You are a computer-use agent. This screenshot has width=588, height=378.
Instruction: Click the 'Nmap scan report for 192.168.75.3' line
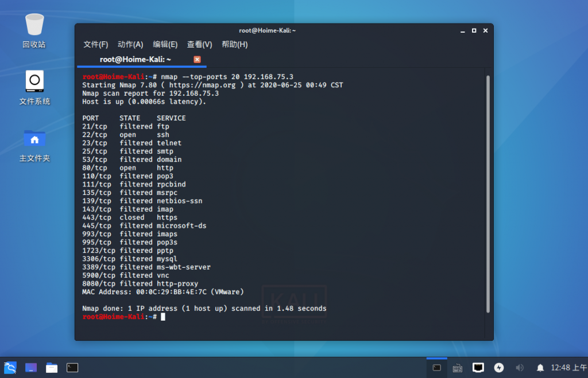(x=150, y=93)
